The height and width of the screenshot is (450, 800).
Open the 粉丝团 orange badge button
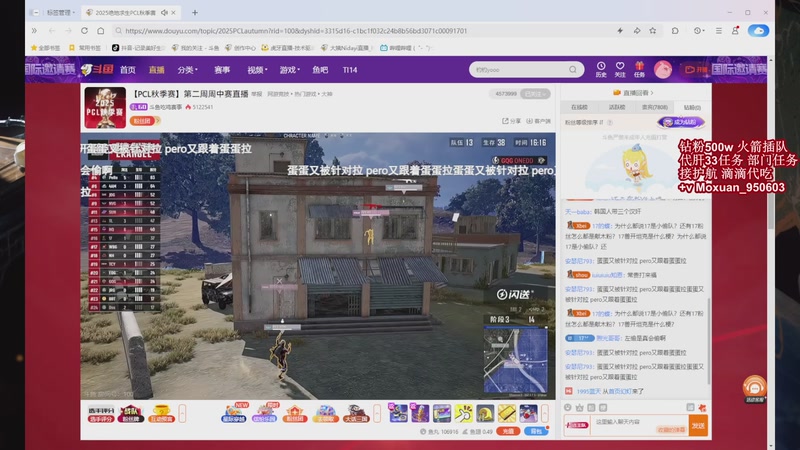click(x=142, y=121)
